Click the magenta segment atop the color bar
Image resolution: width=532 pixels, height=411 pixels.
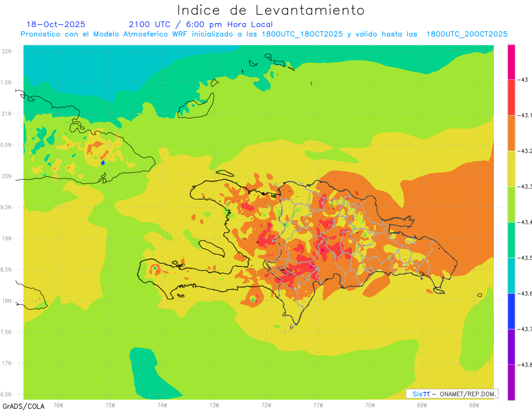(511, 62)
